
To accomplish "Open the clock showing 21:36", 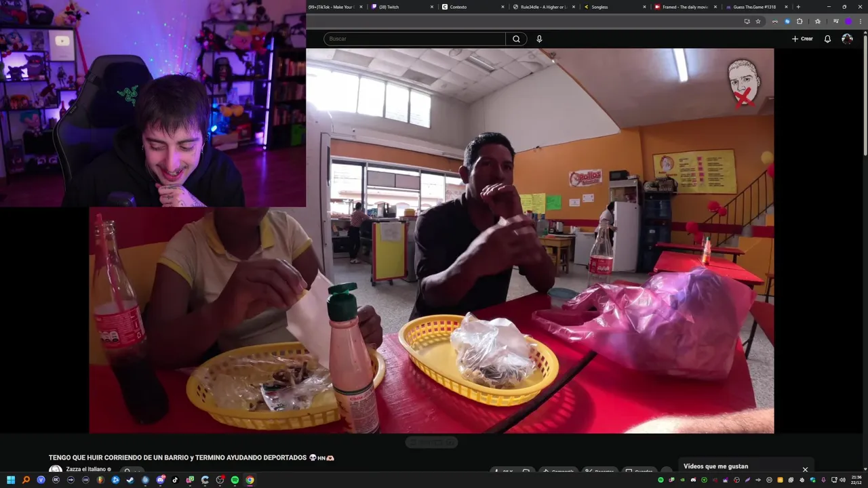I will [x=856, y=480].
